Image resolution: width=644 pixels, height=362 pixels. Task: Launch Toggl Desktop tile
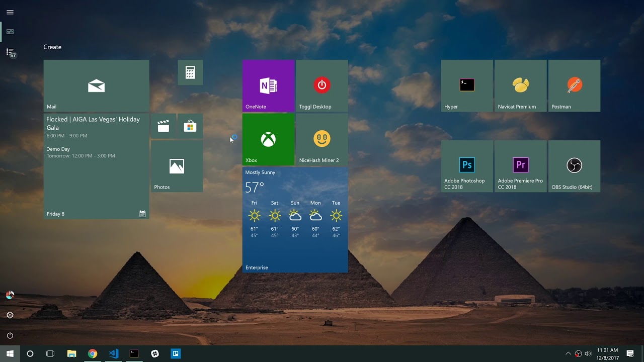(x=322, y=85)
